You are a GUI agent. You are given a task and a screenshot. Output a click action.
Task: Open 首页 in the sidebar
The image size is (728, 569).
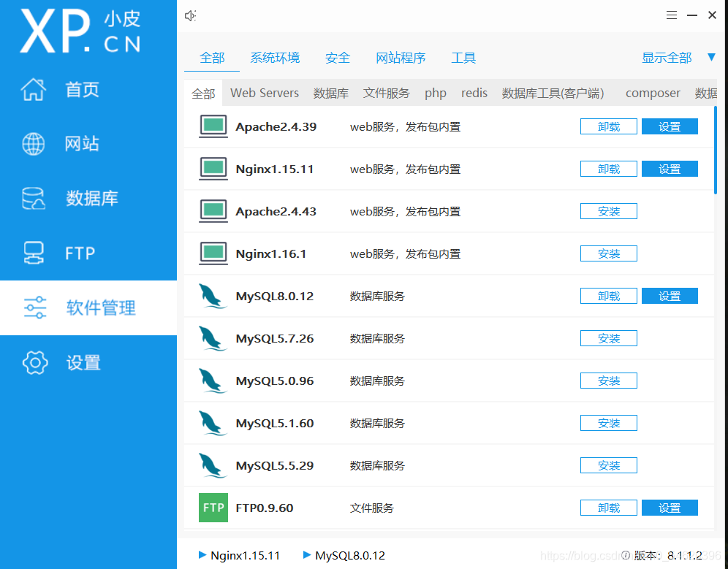coord(82,90)
